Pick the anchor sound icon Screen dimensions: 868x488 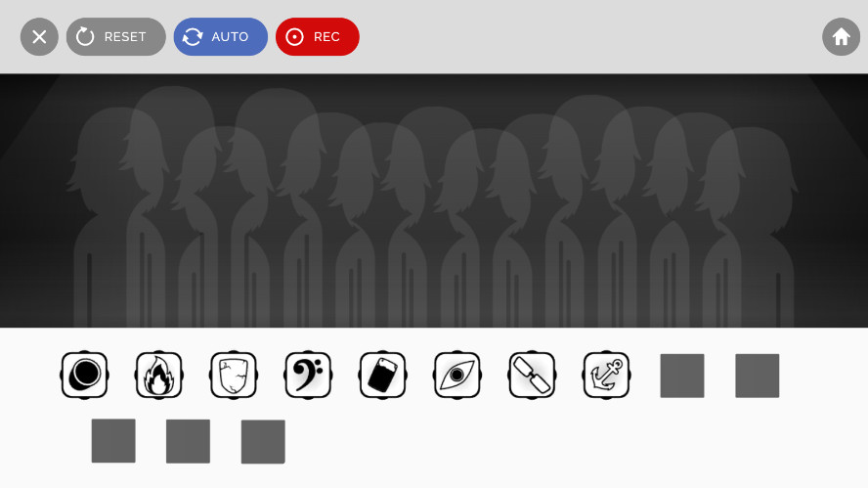point(606,375)
